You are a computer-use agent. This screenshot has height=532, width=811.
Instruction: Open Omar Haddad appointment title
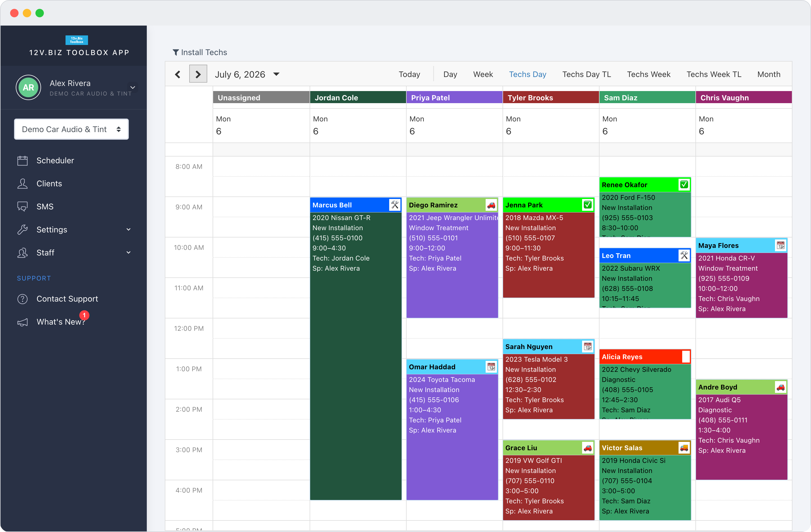point(432,367)
